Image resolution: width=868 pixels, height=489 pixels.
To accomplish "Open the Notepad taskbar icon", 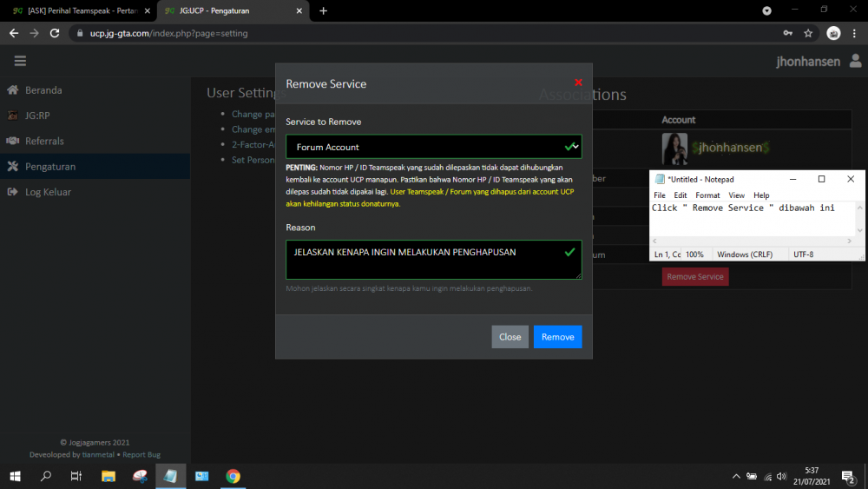I will [170, 476].
